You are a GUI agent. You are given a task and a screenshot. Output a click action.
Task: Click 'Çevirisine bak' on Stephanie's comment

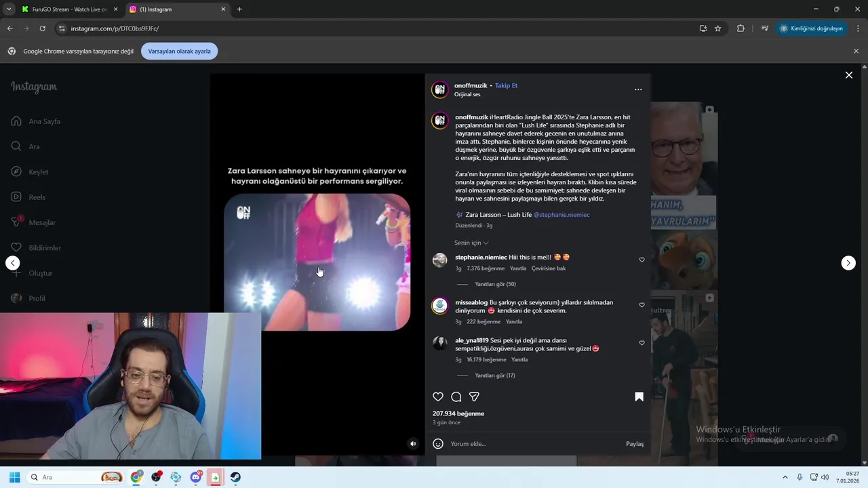(x=549, y=268)
